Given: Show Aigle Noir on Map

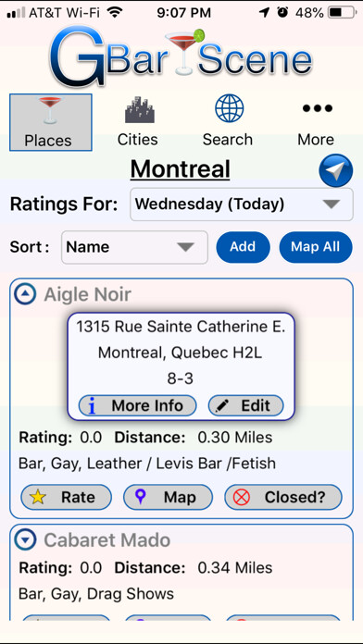Looking at the screenshot, I should click(168, 498).
